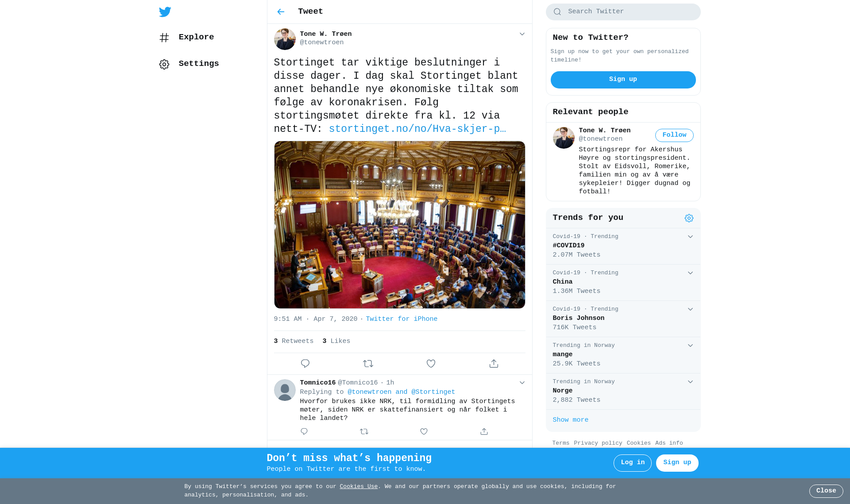The image size is (850, 504).
Task: Click the Twitter bird logo
Action: [165, 12]
